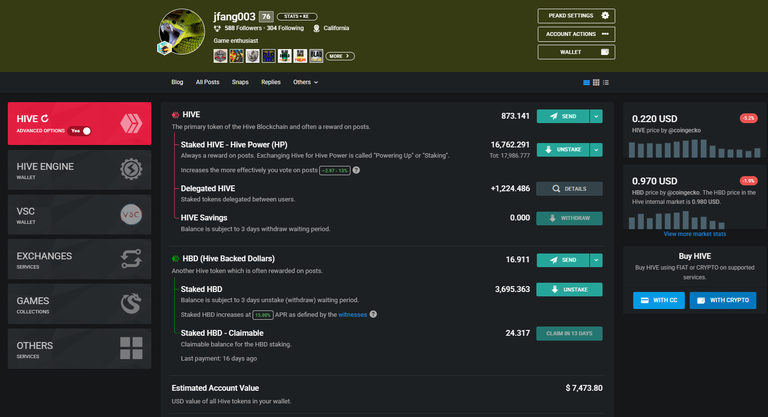The height and width of the screenshot is (417, 768).
Task: Open the Games collections section
Action: (79, 304)
